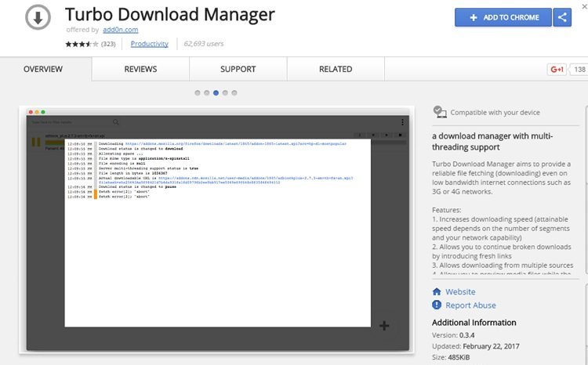Viewport: 588px width, 365px height.
Task: Click the yellow pause icon in preview
Action: coord(36,142)
